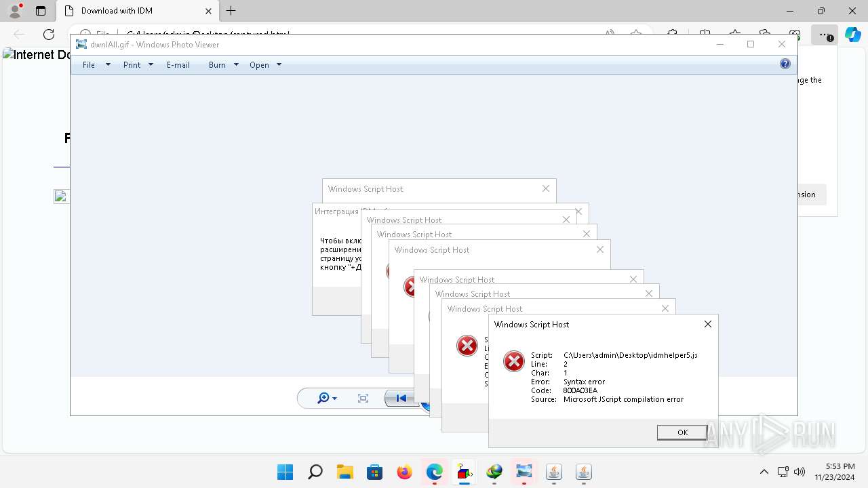Maximize the Windows Photo Viewer window
The image size is (868, 488).
pos(751,44)
